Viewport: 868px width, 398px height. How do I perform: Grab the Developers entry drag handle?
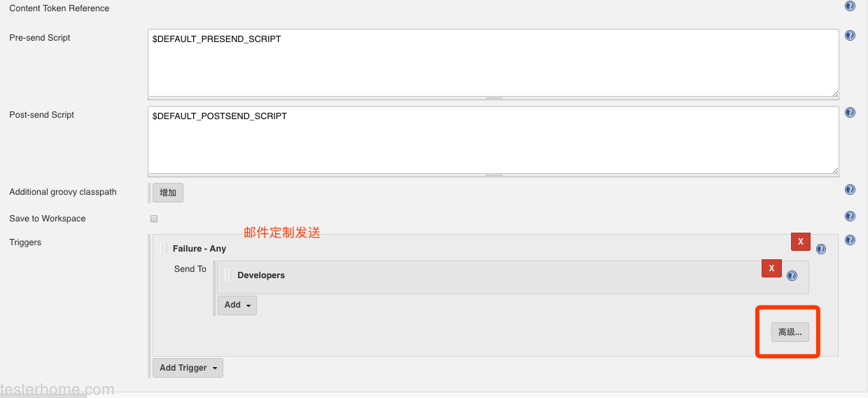(227, 275)
